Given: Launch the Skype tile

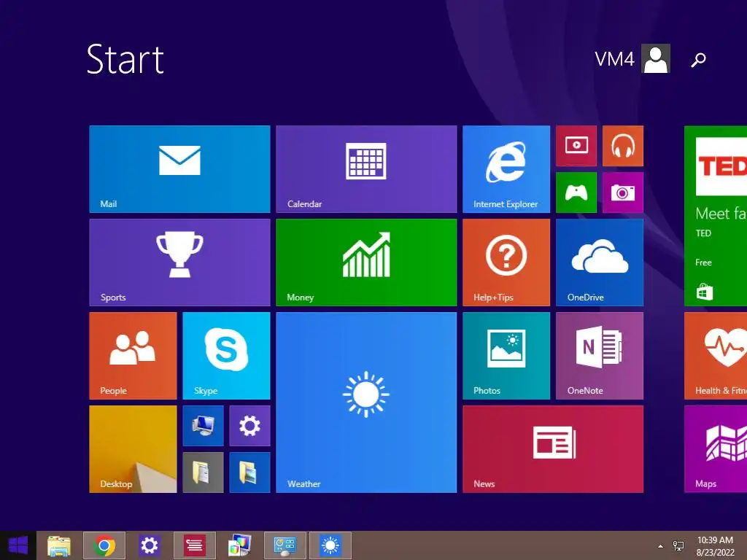Looking at the screenshot, I should pyautogui.click(x=226, y=356).
